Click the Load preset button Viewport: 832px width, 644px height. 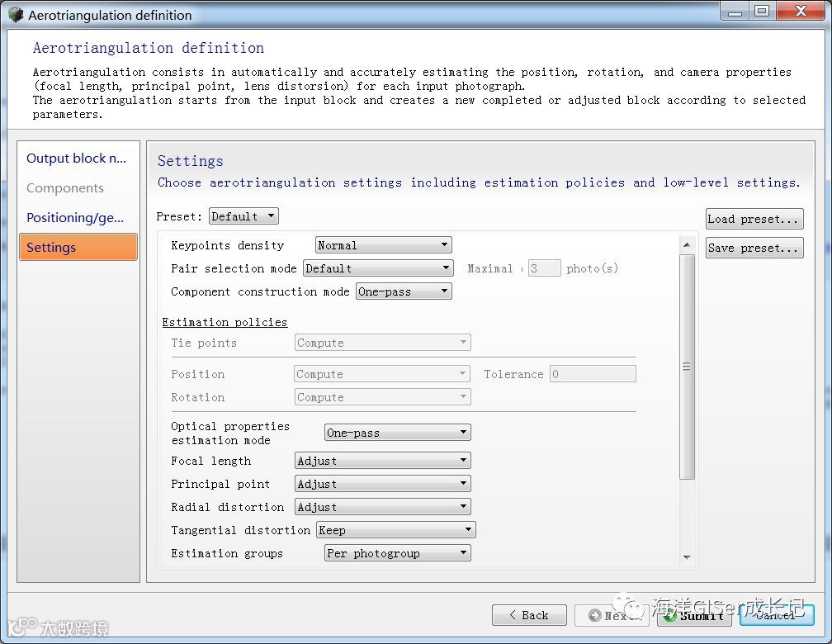point(754,219)
